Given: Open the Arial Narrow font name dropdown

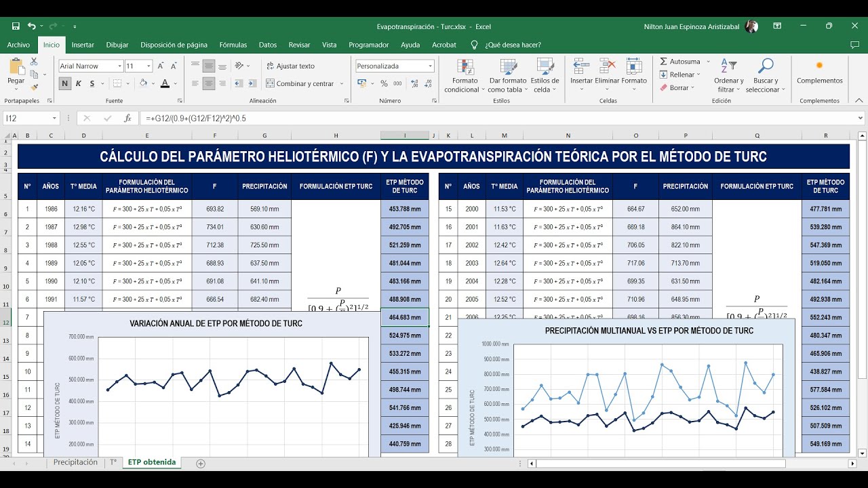Looking at the screenshot, I should coord(120,66).
